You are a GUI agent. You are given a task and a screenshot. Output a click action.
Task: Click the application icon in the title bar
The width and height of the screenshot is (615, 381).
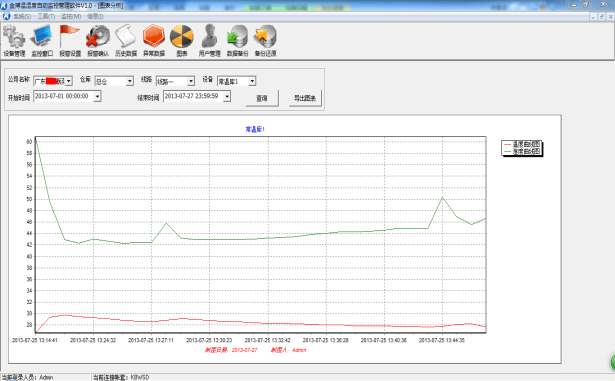coord(4,5)
